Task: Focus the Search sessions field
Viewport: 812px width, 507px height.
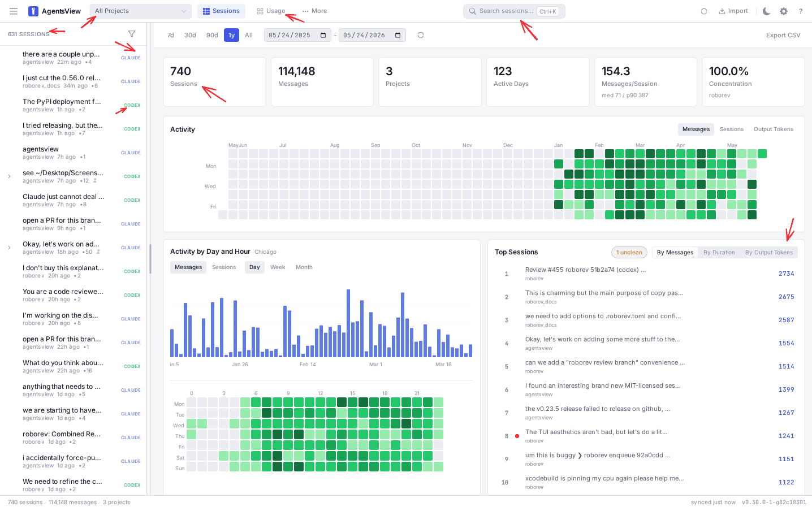Action: click(514, 11)
